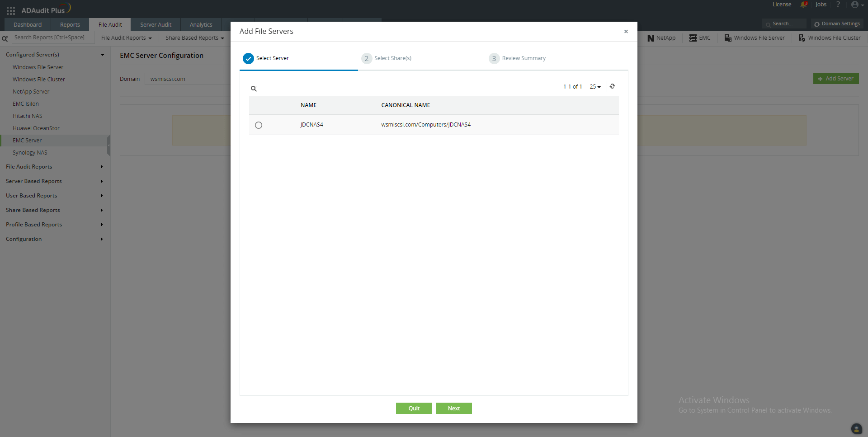Click the Search field near Domain Settings
Viewport: 868px width, 437px height.
[x=786, y=23]
